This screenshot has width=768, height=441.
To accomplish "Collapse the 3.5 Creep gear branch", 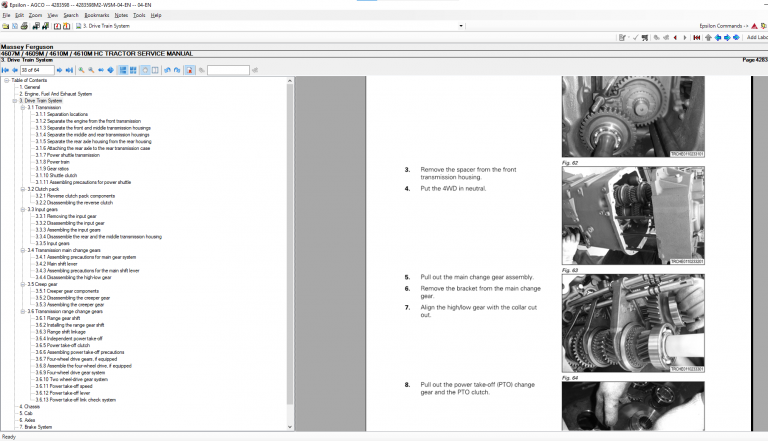I will tap(23, 284).
